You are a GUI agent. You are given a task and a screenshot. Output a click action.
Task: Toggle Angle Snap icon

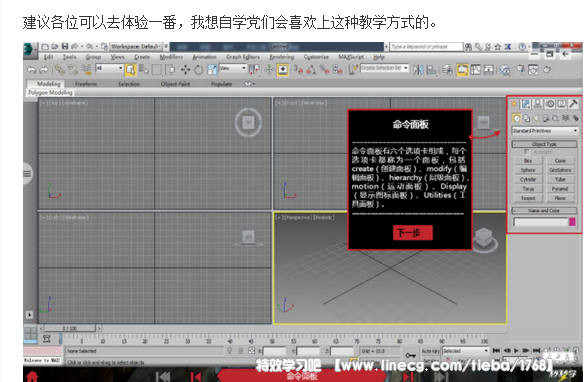[311, 70]
